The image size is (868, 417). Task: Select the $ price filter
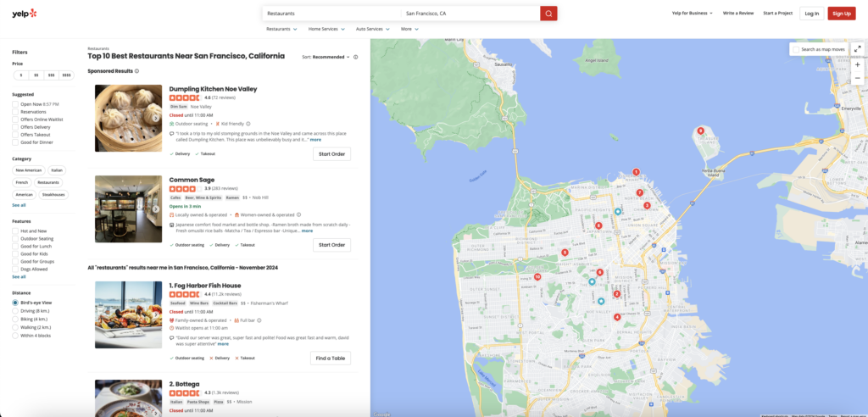click(x=21, y=75)
